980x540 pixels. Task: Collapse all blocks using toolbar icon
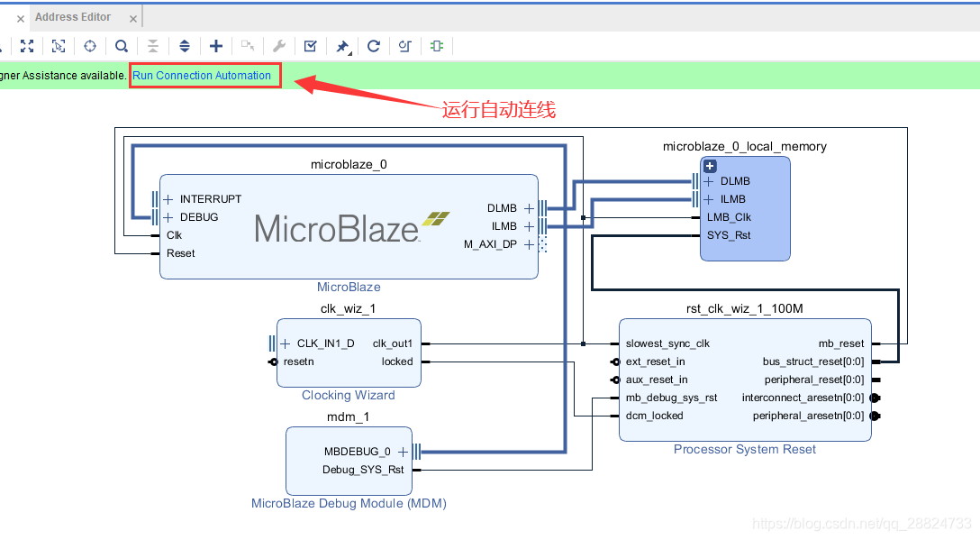tap(153, 46)
